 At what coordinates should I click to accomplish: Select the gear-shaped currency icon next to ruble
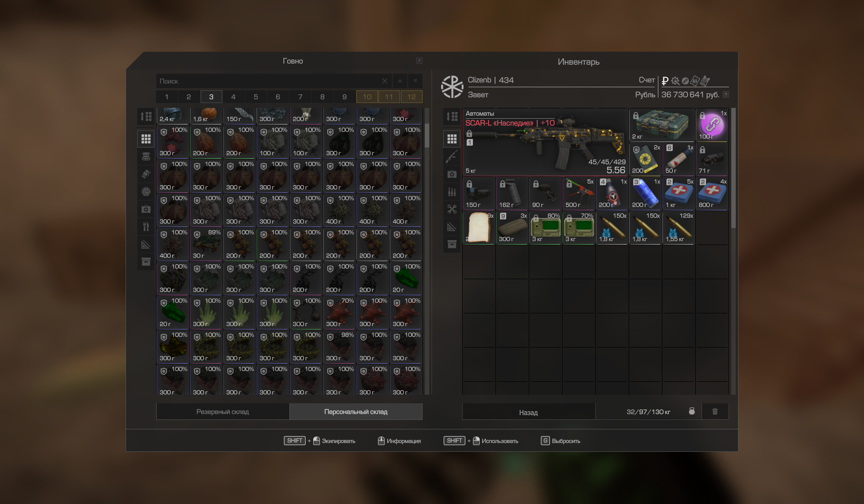pos(675,81)
